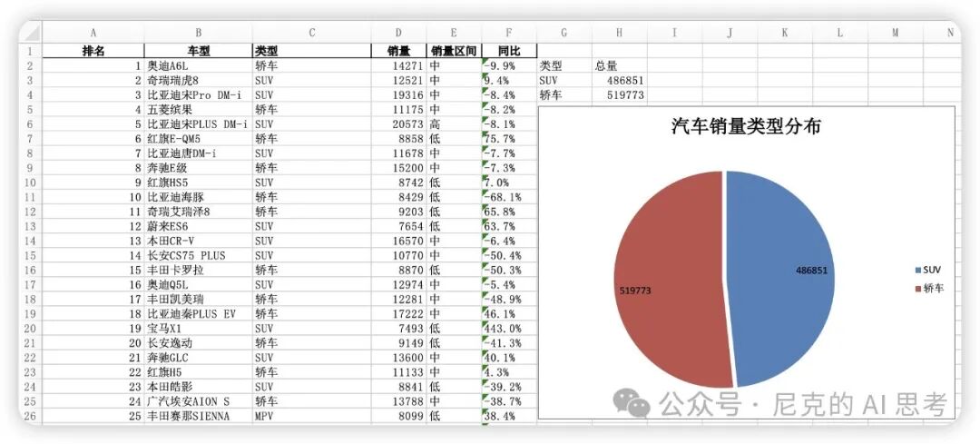The width and height of the screenshot is (980, 444).
Task: Click summary cell 486851 in column H
Action: [620, 80]
